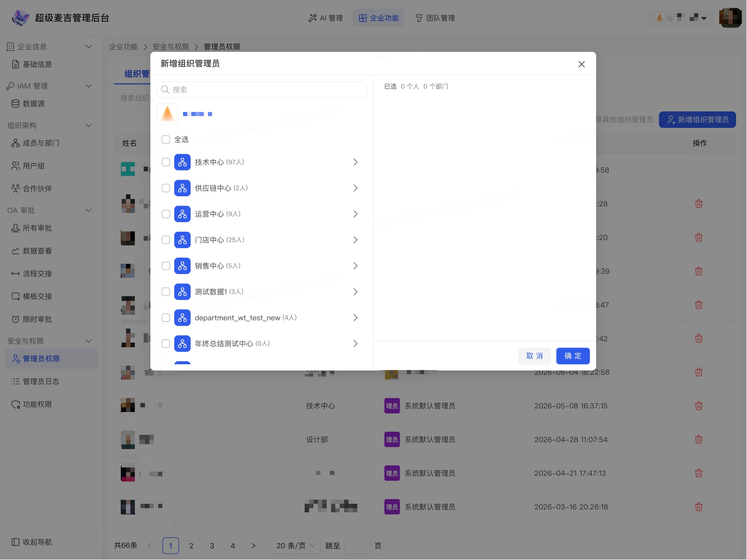
Task: Expand the 运营中心 department arrow
Action: [x=355, y=214]
